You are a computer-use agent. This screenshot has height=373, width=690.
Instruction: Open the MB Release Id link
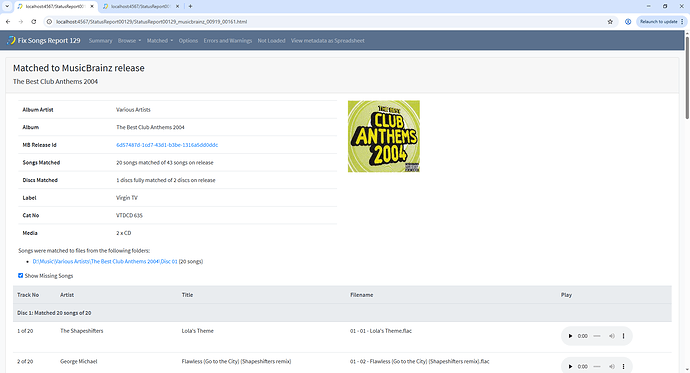pyautogui.click(x=167, y=145)
